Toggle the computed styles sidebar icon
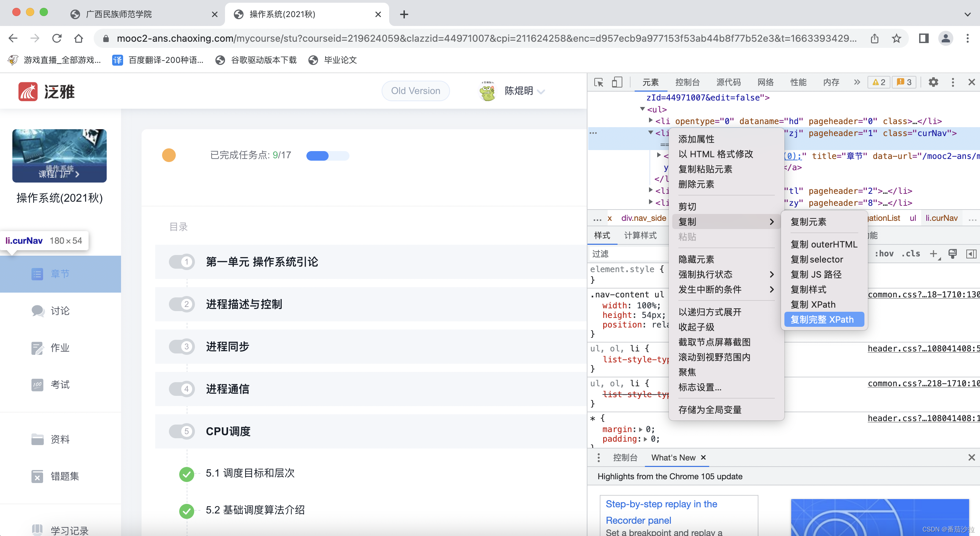The width and height of the screenshot is (980, 536). (x=971, y=254)
